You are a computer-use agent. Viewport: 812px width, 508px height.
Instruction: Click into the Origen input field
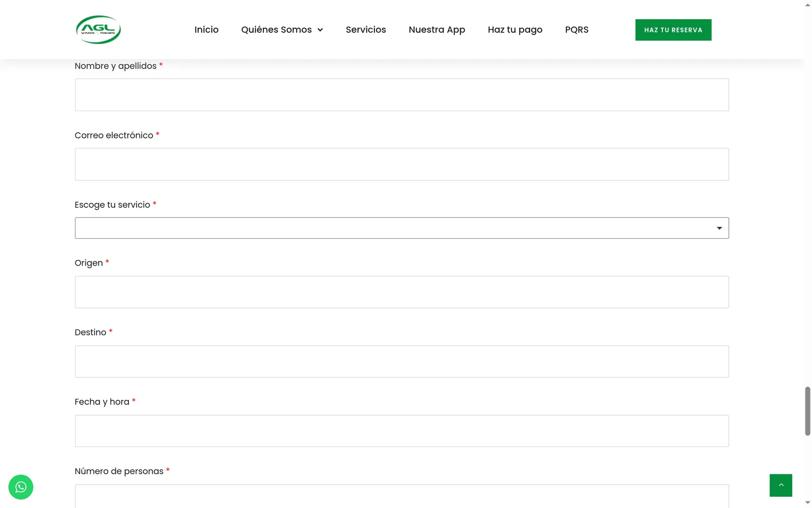click(x=402, y=292)
